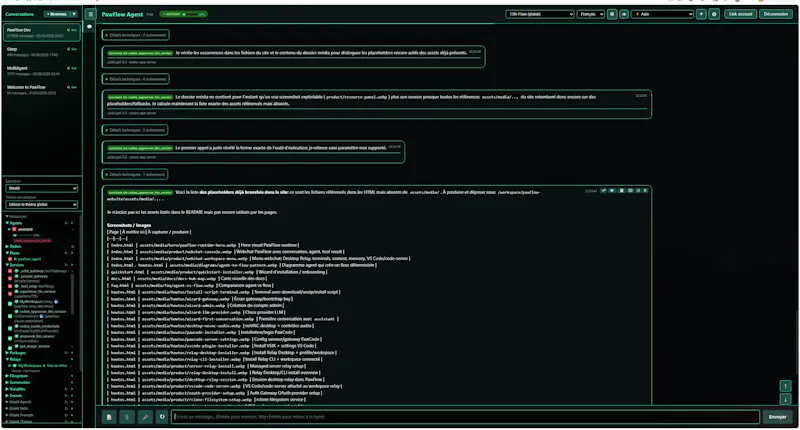Select the assistant agent in the tree
The height and width of the screenshot is (430, 800).
click(26, 230)
